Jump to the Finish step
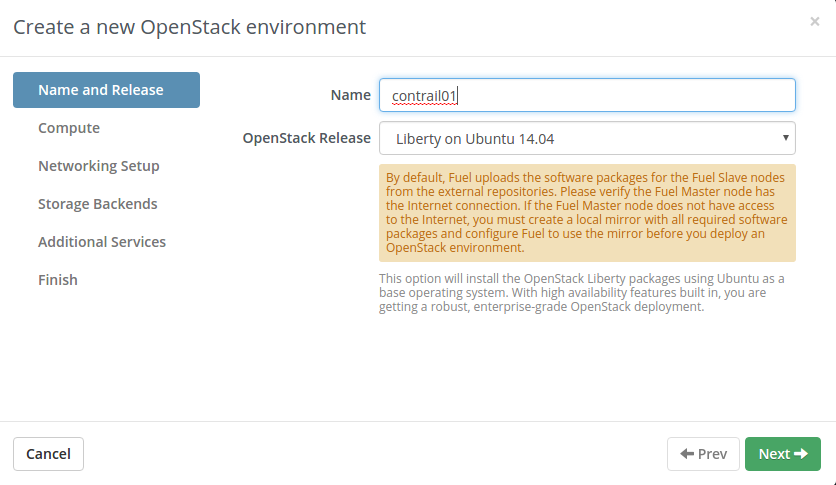This screenshot has height=485, width=836. click(x=58, y=280)
